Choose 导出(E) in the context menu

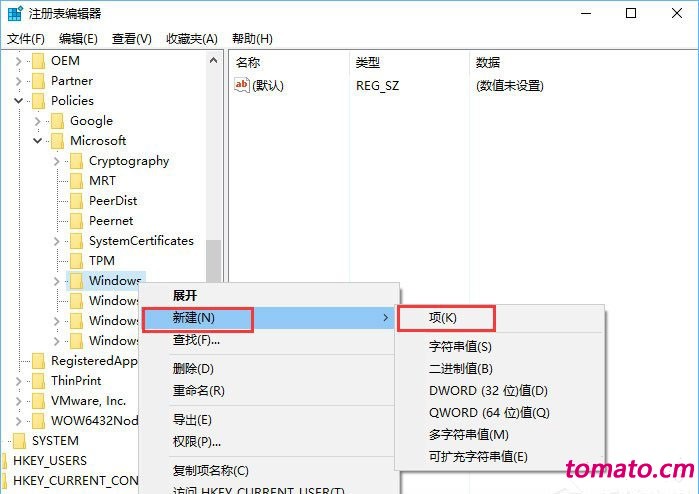(x=269, y=420)
